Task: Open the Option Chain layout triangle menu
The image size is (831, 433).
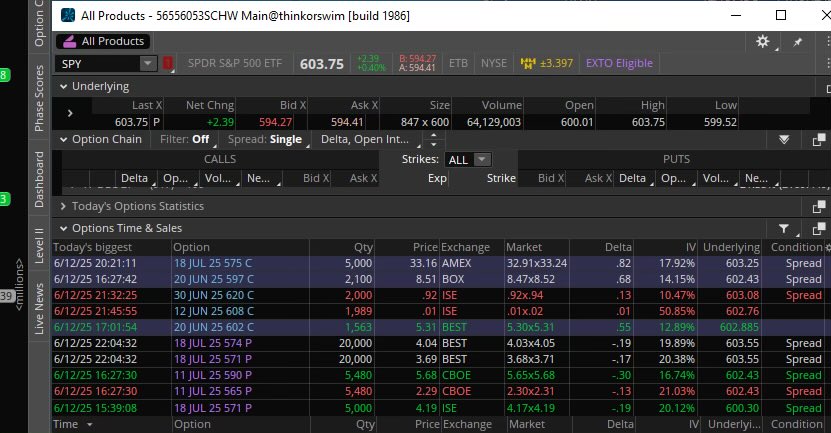Action: 784,139
